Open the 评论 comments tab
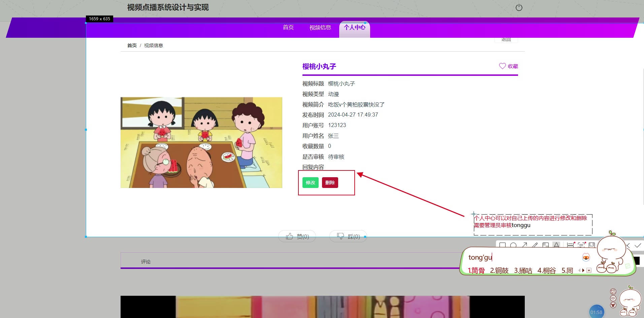This screenshot has width=644, height=318. [x=146, y=262]
